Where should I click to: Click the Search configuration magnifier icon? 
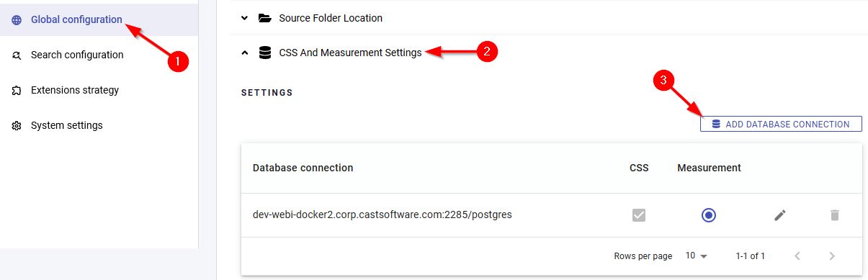pyautogui.click(x=17, y=55)
